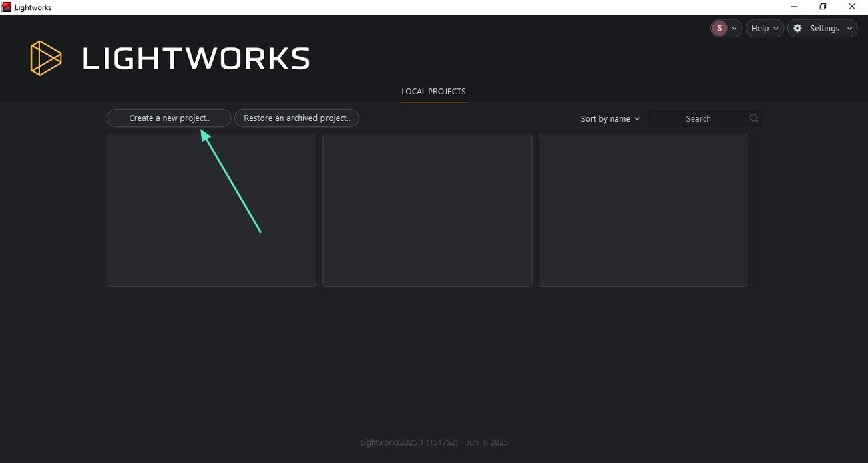Open the Help menu
868x463 pixels.
tap(765, 28)
